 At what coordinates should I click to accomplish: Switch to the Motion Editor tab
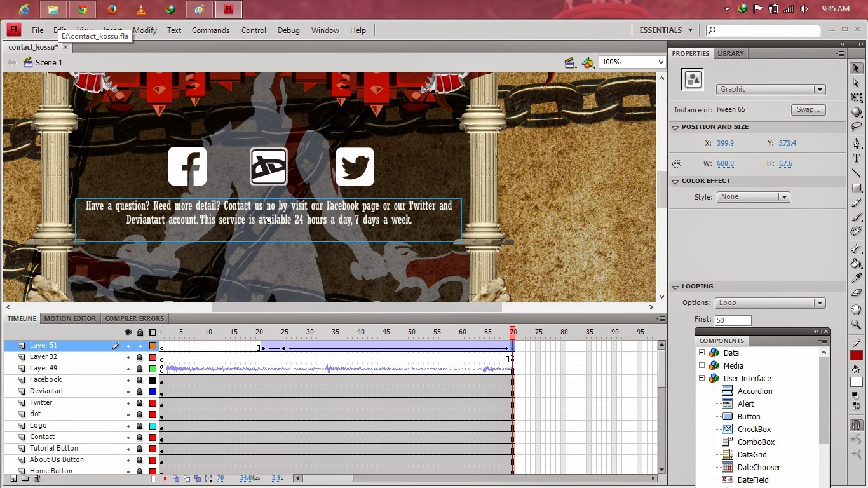pos(71,319)
